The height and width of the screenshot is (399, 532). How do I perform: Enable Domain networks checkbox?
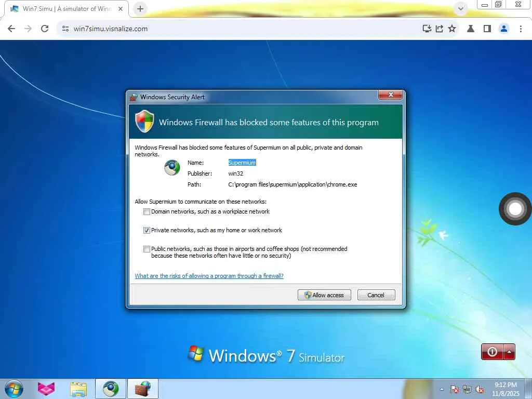[x=147, y=212]
